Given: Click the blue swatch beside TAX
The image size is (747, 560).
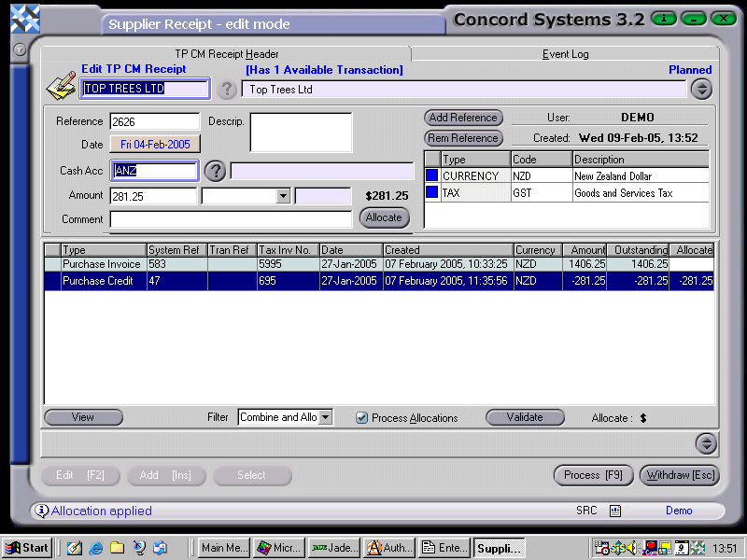Looking at the screenshot, I should tap(431, 191).
